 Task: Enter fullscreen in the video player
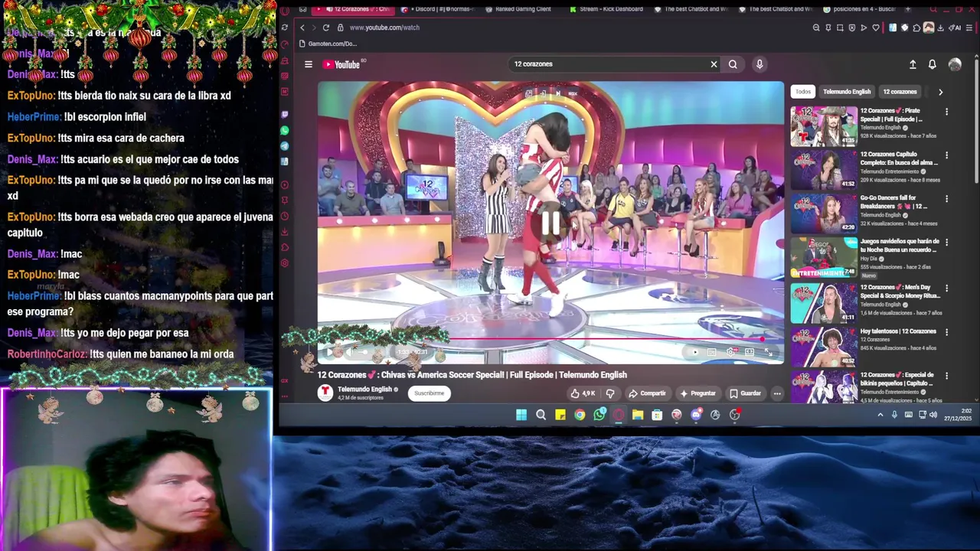coord(769,352)
